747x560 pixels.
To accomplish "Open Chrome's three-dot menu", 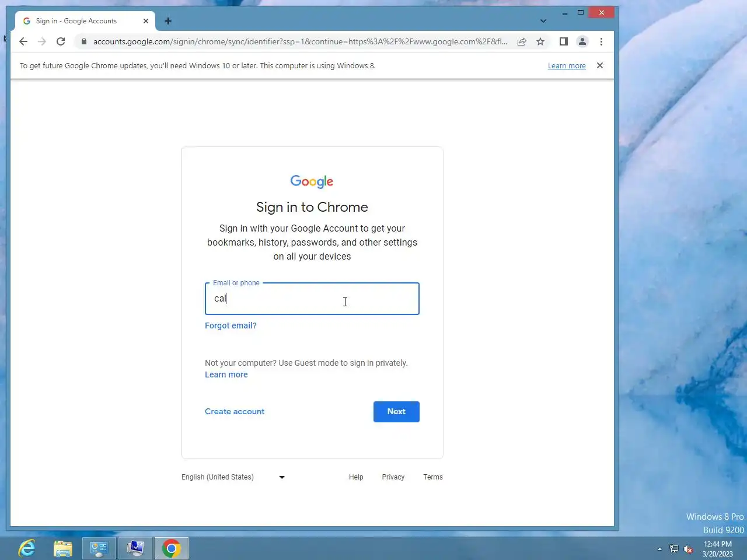I will tap(601, 41).
